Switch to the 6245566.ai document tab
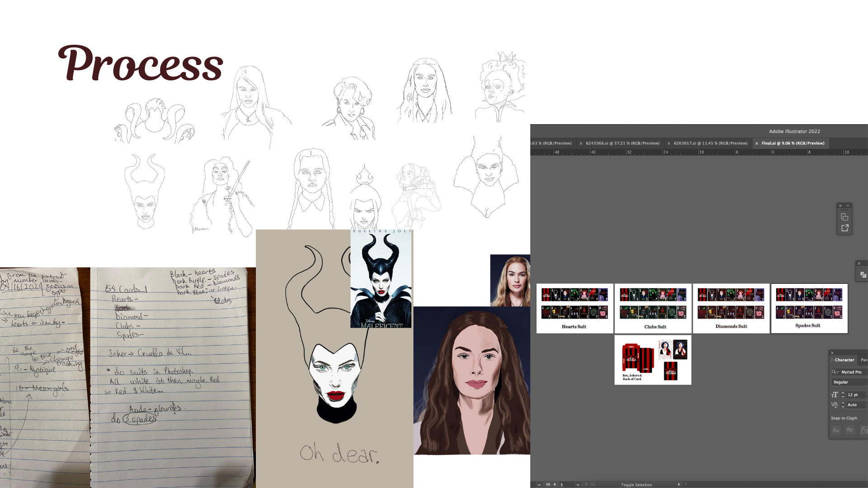 [x=622, y=143]
